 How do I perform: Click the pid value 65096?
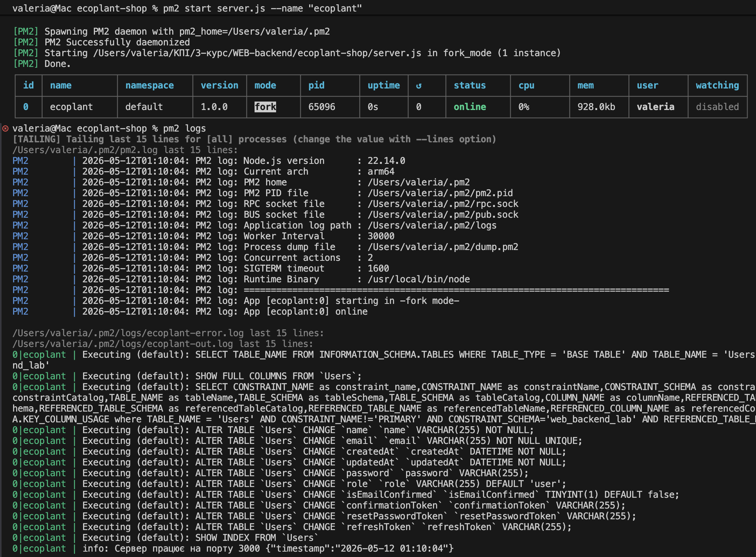click(x=322, y=107)
